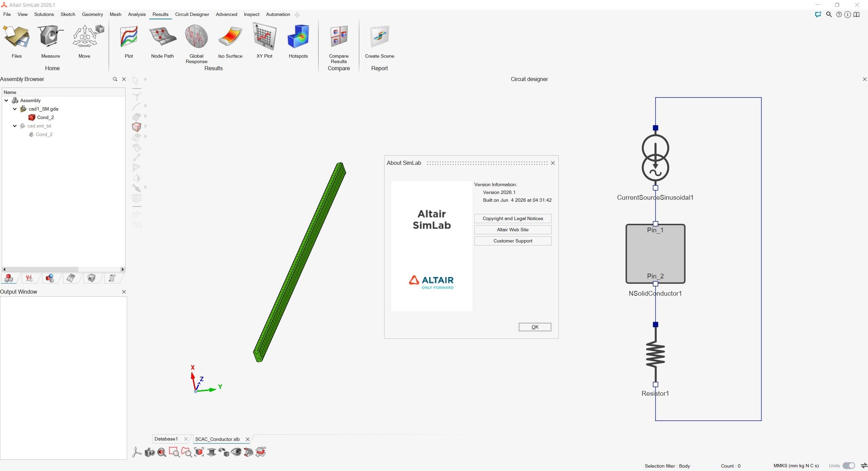Image resolution: width=868 pixels, height=471 pixels.
Task: Open the Circuit Designer tab
Action: tap(192, 14)
